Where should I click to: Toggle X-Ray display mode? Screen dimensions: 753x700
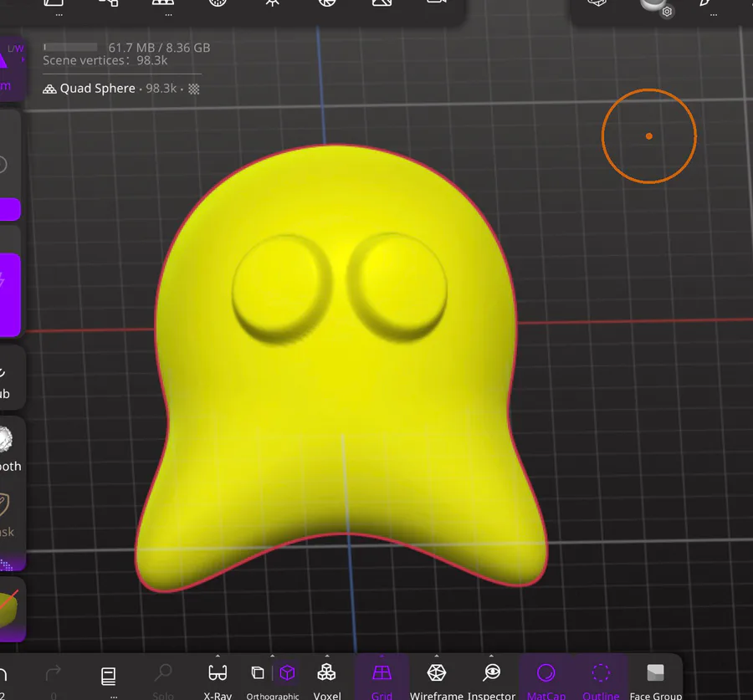click(218, 677)
